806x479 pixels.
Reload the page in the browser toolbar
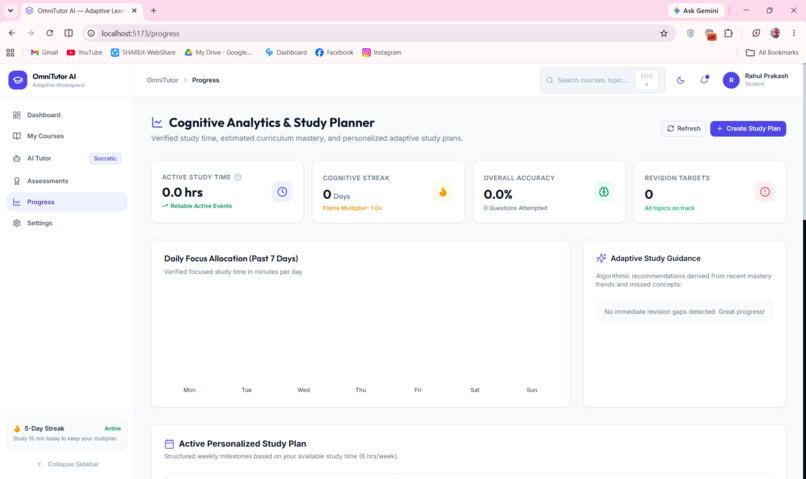(49, 33)
